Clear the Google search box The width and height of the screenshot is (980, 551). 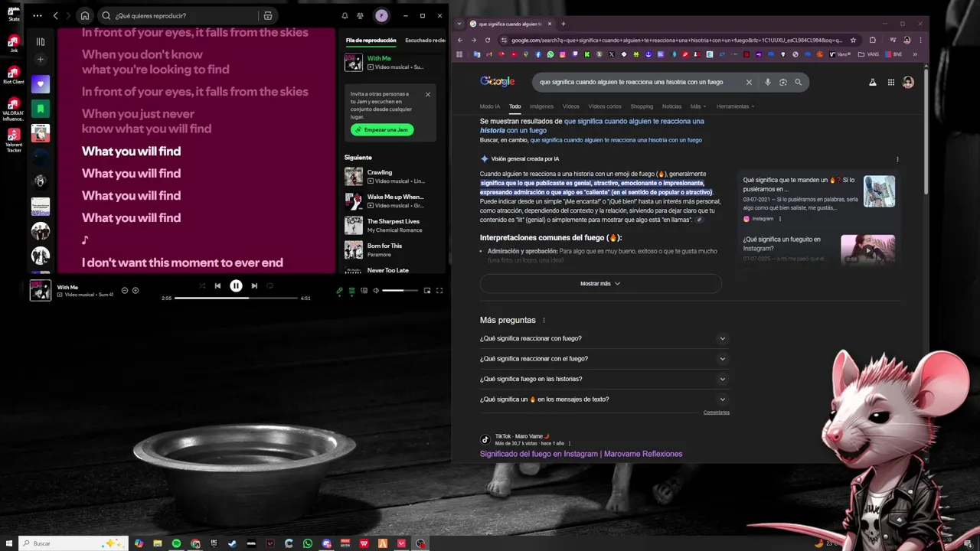click(x=749, y=82)
